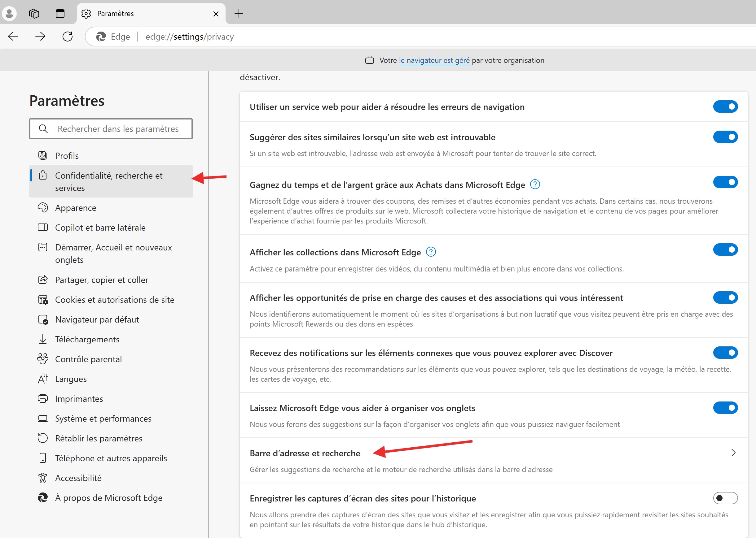Close the Paramètres tab
The width and height of the screenshot is (756, 538).
pos(216,14)
